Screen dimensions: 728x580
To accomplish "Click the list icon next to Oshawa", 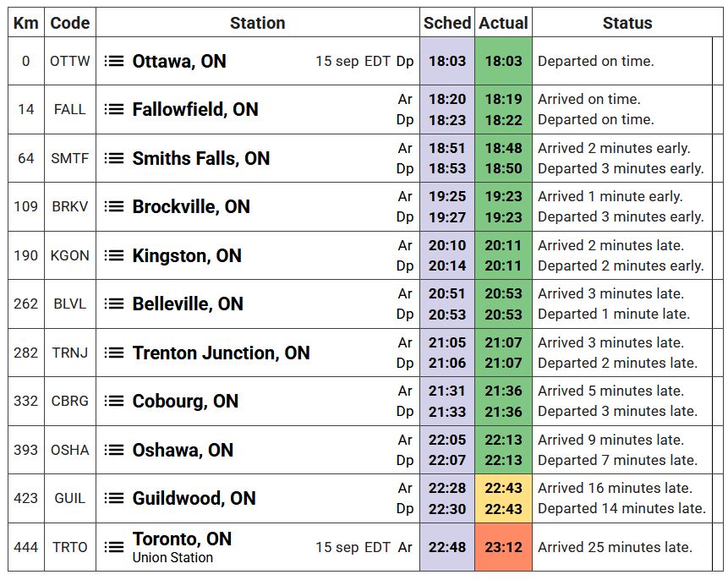I will point(114,451).
